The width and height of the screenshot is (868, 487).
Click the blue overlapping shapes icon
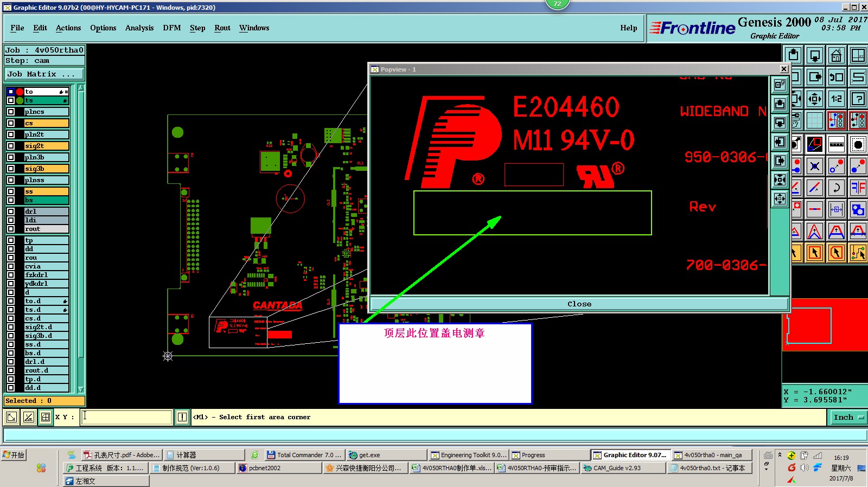click(x=858, y=209)
